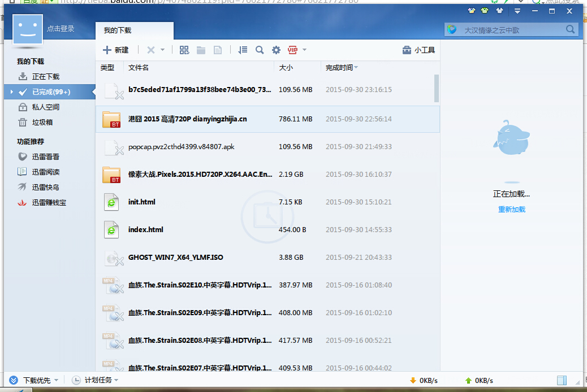Open the delete options dropdown arrow
Image resolution: width=587 pixels, height=392 pixels.
coord(162,49)
